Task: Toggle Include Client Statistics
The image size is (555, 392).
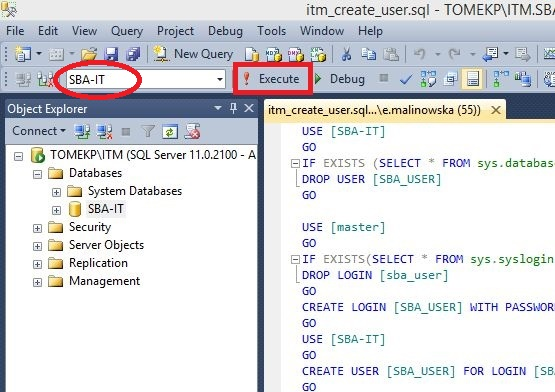Action: click(x=523, y=79)
